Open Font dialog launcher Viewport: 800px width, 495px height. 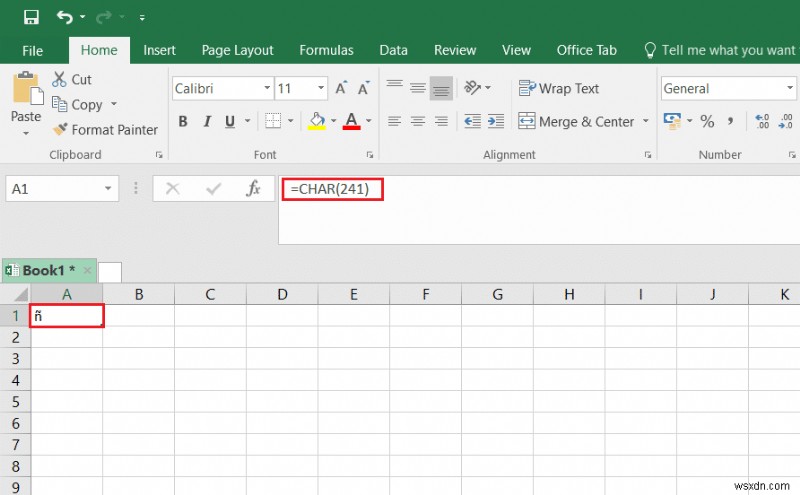[370, 155]
